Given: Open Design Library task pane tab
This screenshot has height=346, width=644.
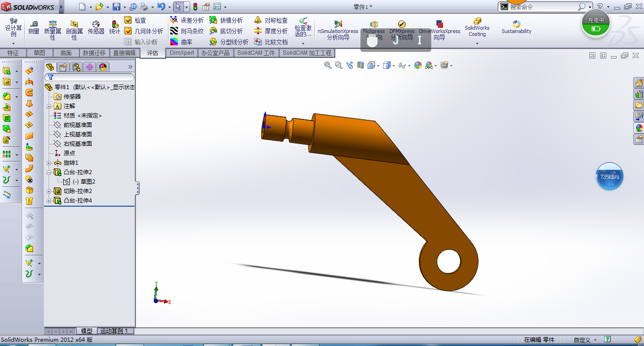Looking at the screenshot, I should (639, 94).
